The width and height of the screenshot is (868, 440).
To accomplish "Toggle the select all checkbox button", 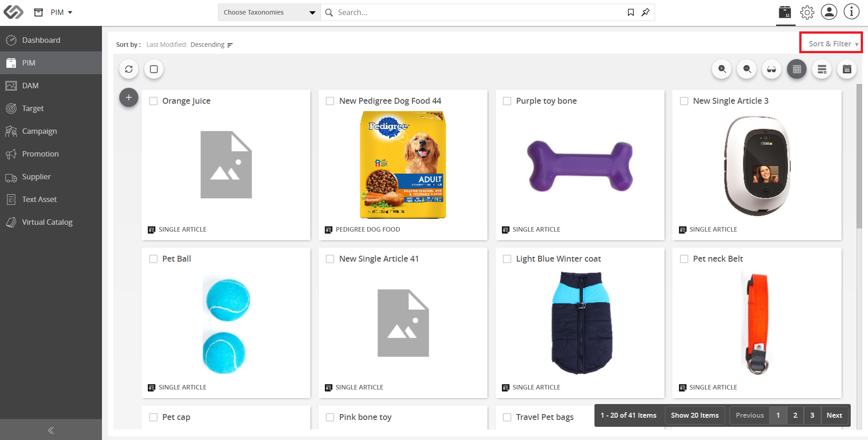I will coord(154,69).
